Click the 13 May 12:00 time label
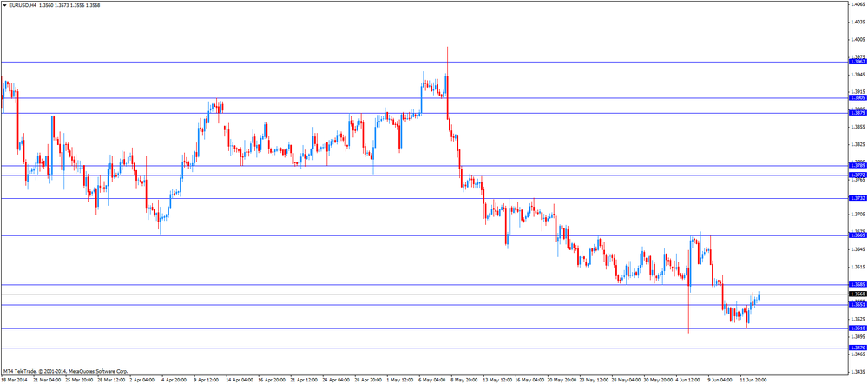868x384 pixels. (497, 381)
